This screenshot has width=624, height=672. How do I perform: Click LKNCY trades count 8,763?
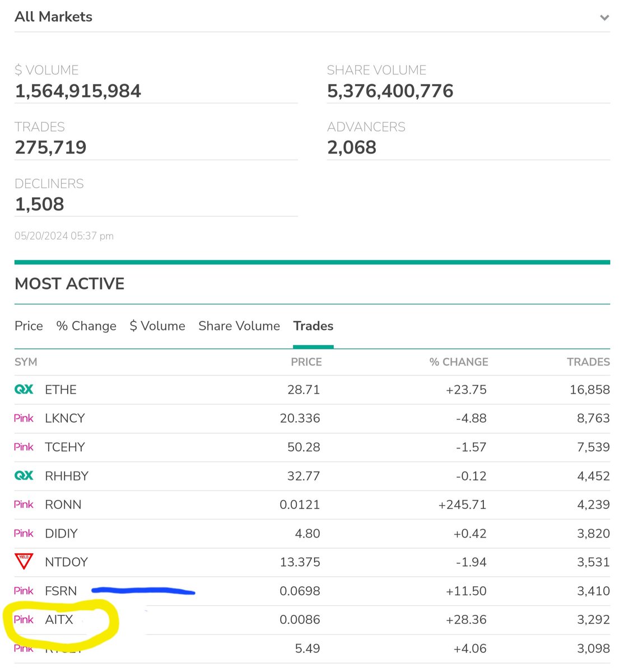tap(593, 418)
